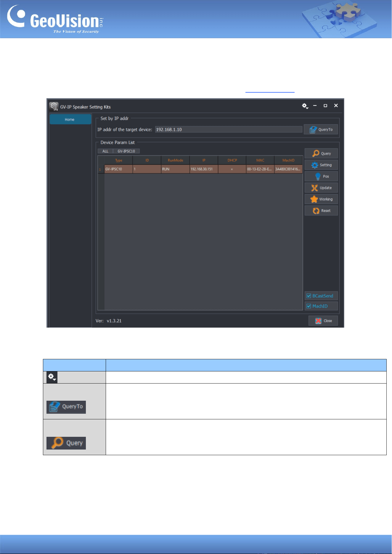Click the ID cell showing 1

tap(147, 169)
